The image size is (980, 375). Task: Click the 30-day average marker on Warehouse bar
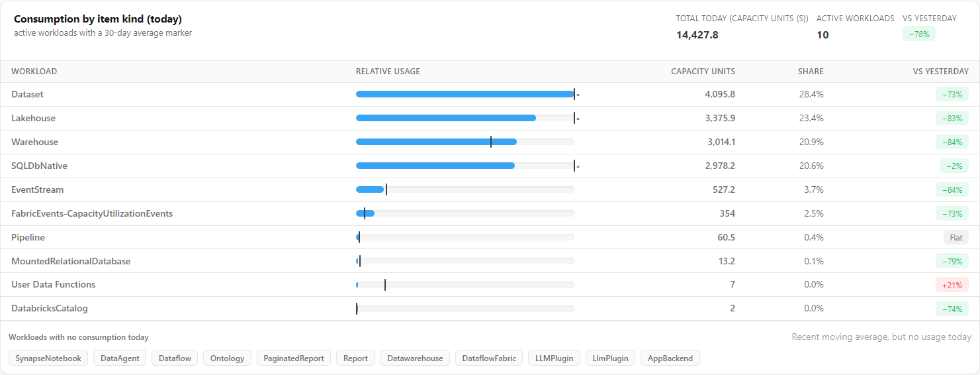point(491,142)
